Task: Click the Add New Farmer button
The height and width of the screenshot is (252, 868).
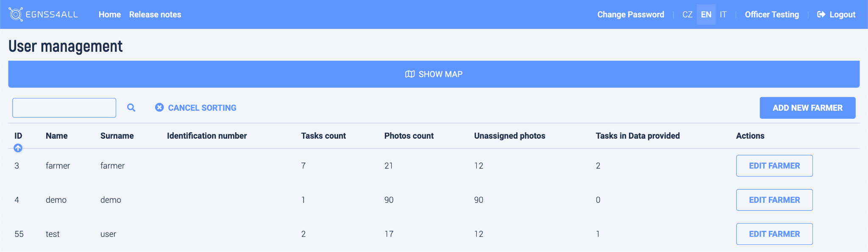Action: [x=807, y=108]
